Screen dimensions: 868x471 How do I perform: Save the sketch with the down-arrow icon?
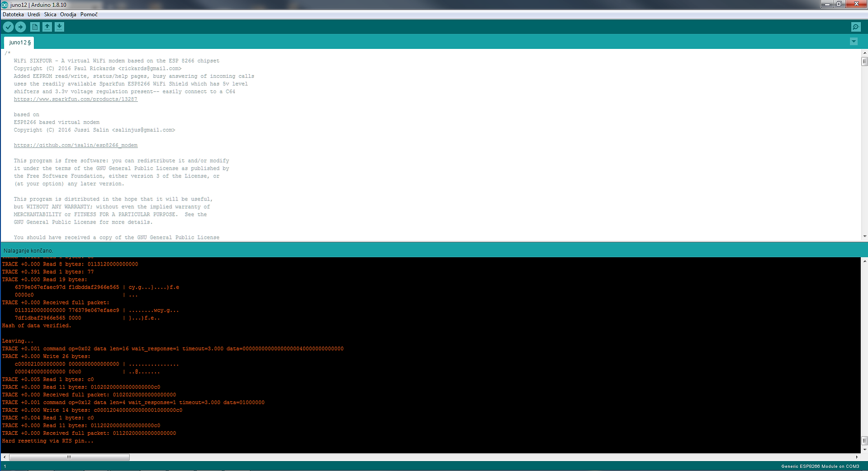pos(59,27)
